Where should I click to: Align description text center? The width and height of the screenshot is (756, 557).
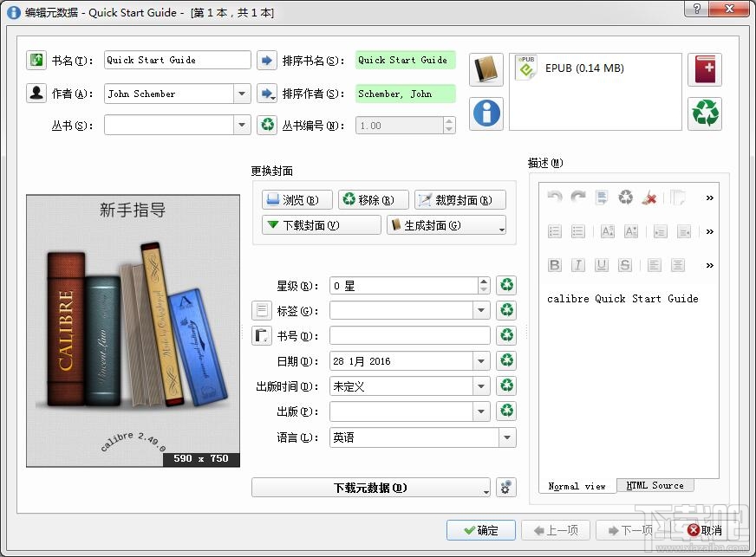coord(678,265)
